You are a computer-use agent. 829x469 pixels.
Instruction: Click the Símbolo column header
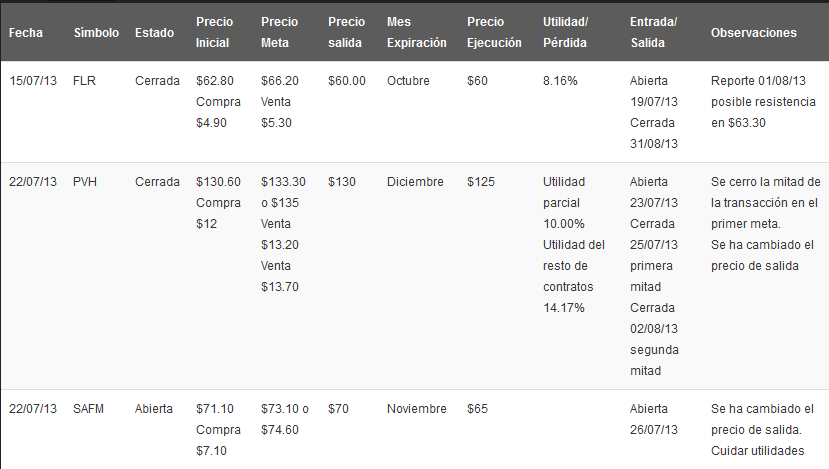[x=95, y=33]
